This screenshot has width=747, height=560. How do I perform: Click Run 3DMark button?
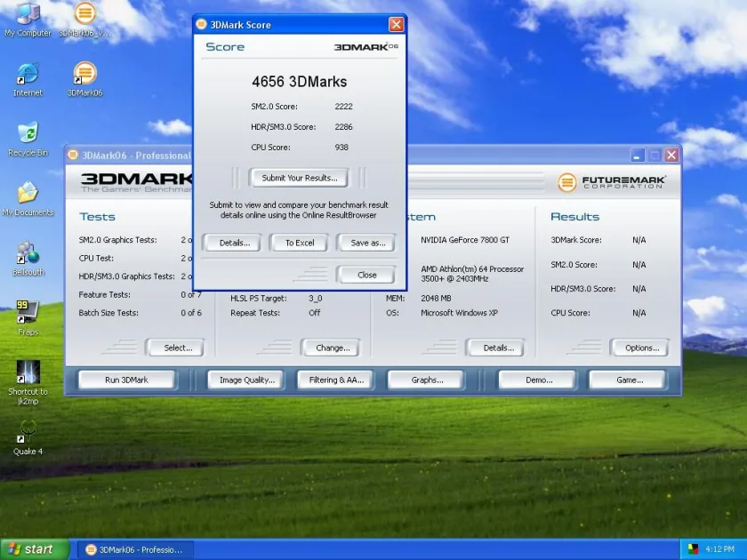pyautogui.click(x=126, y=380)
